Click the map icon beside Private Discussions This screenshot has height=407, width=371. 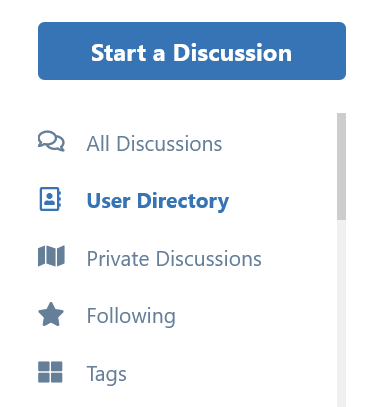51,256
